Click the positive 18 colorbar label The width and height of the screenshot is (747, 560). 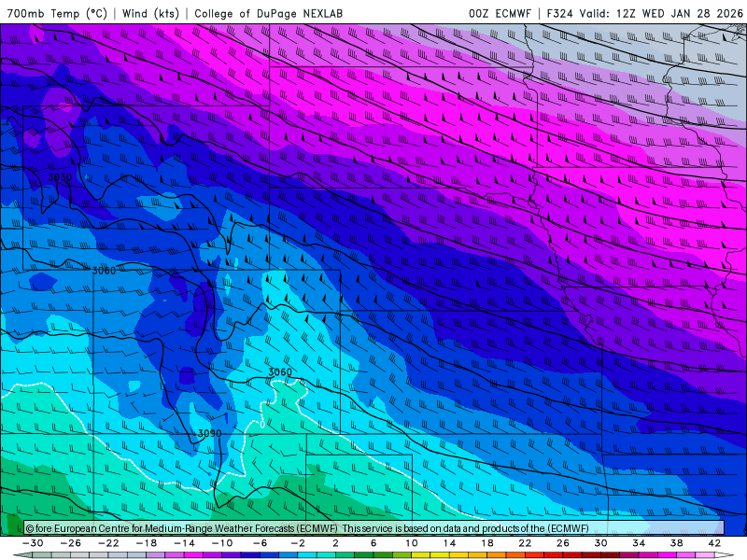point(487,543)
